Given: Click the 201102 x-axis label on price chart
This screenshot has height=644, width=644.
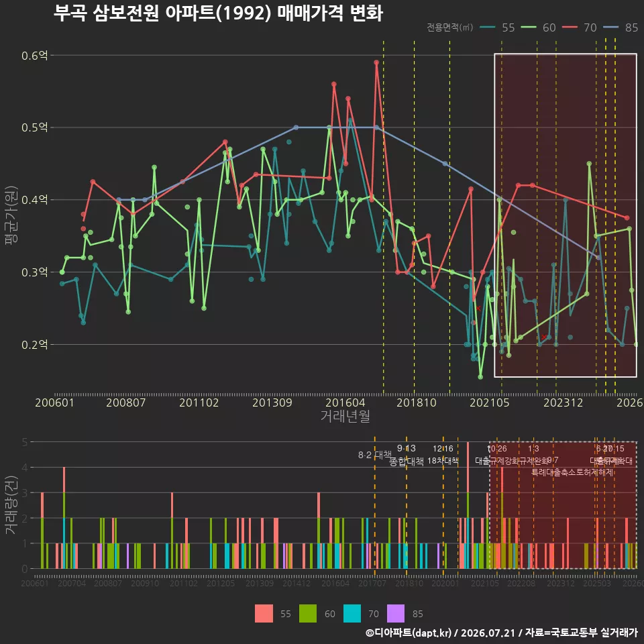Looking at the screenshot, I should 199,402.
